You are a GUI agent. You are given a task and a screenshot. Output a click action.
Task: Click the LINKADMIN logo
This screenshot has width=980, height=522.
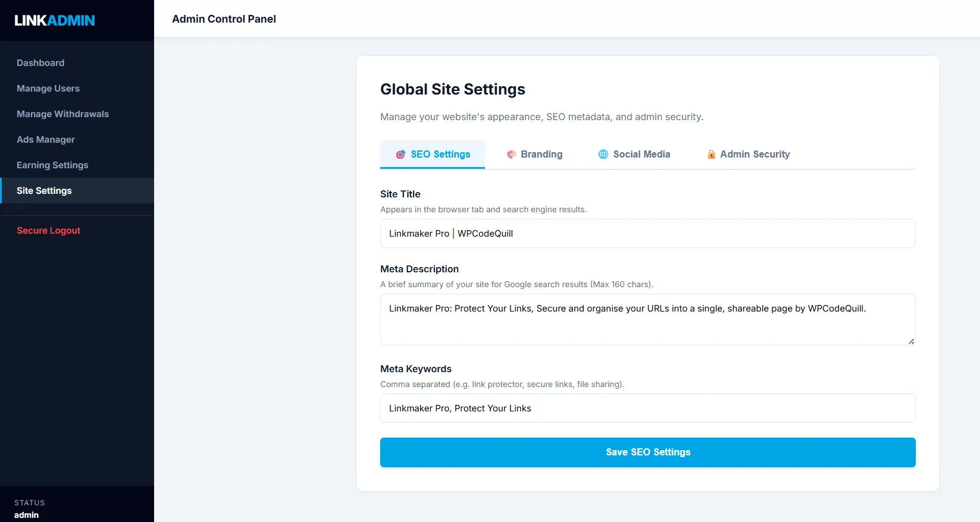(55, 21)
